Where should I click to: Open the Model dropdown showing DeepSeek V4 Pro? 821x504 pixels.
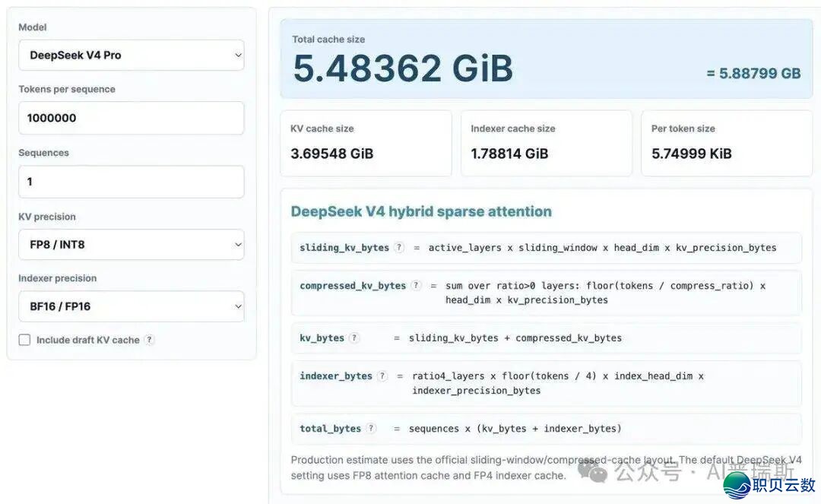coord(131,55)
